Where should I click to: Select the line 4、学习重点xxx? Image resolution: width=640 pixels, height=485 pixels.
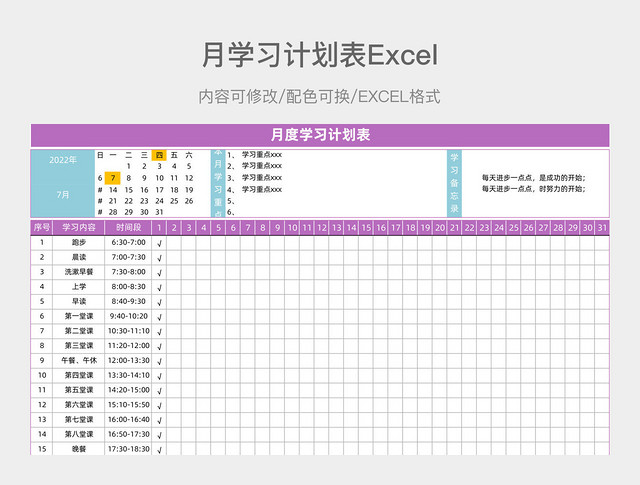(x=255, y=189)
